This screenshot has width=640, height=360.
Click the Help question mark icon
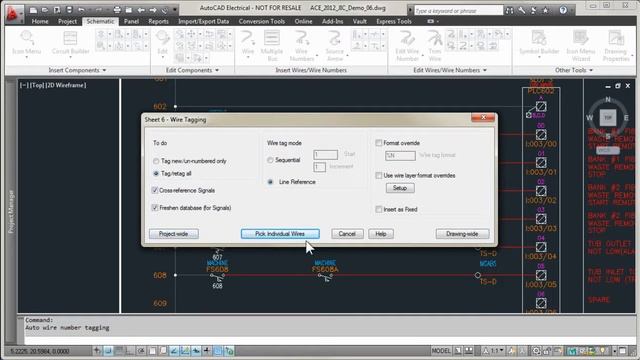coord(563,11)
